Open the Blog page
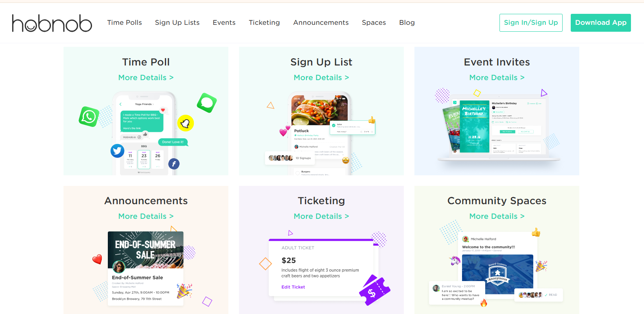644x314 pixels. point(407,23)
